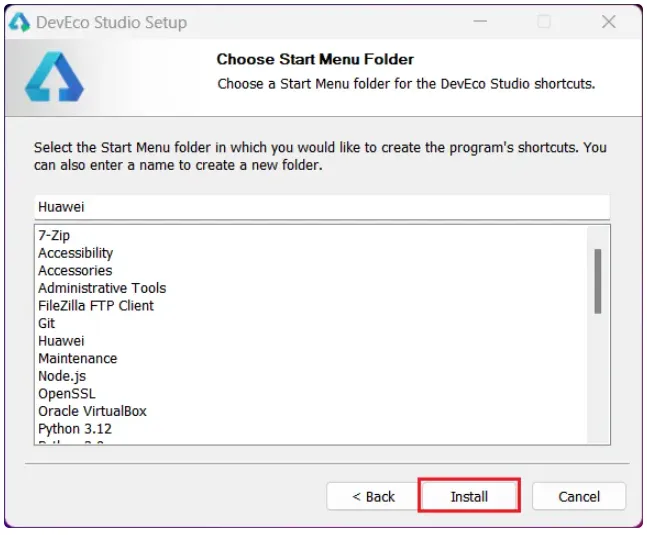Go back with the Back button

(x=373, y=496)
